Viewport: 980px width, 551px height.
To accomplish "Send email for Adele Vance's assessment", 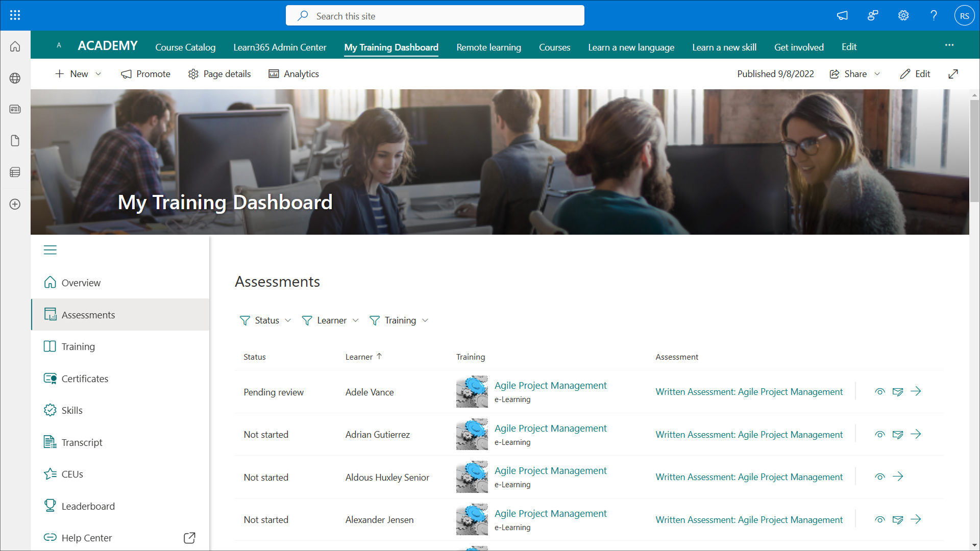I will click(897, 392).
